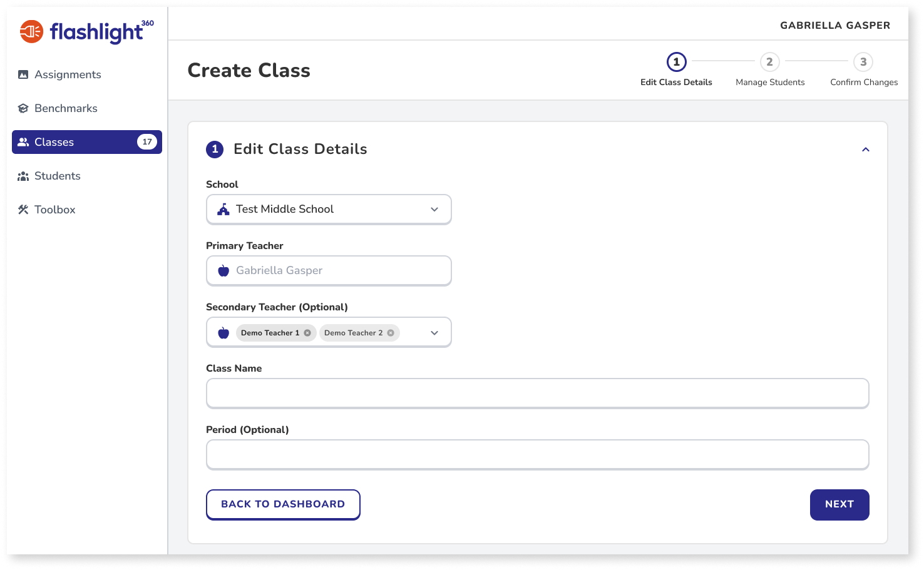Click the Period (Optional) input field
Image resolution: width=924 pixels, height=570 pixels.
pos(538,455)
